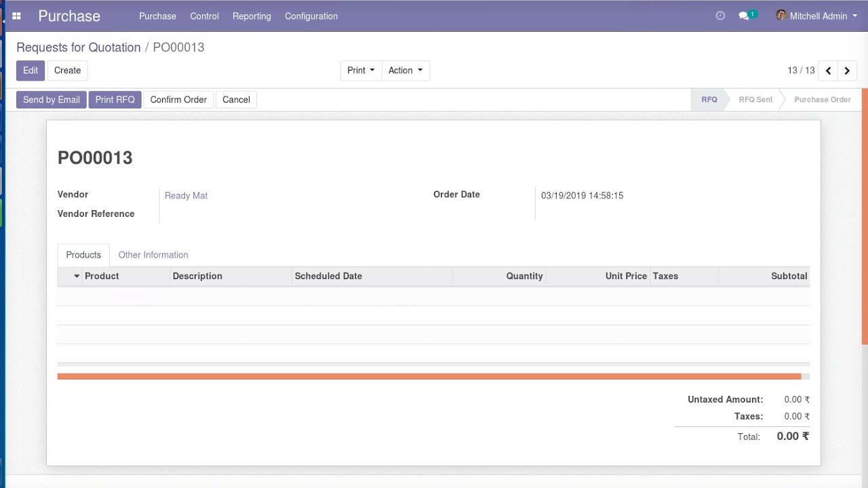Click the PO00013 record heading
This screenshot has height=488, width=868.
[x=95, y=158]
